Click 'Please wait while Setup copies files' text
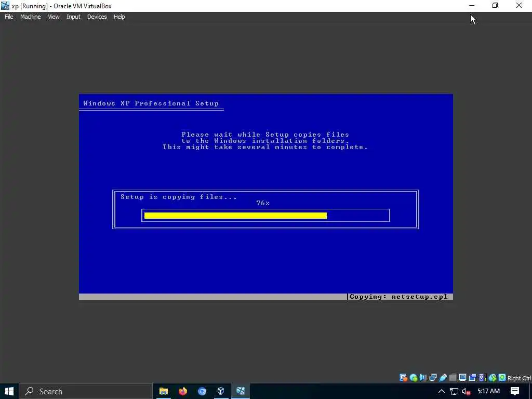This screenshot has width=532, height=399. [265, 135]
